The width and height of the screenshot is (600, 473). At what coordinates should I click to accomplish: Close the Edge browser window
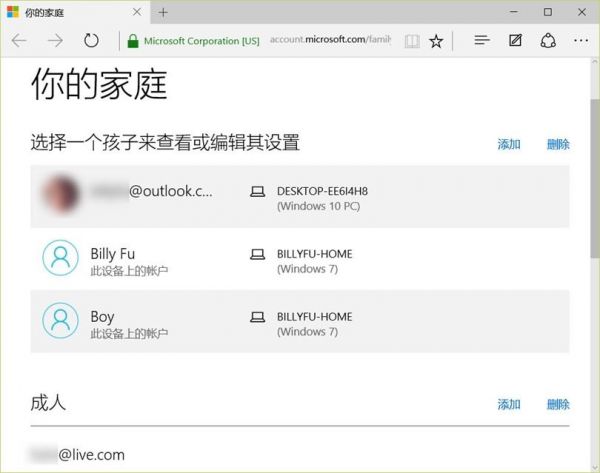582,12
